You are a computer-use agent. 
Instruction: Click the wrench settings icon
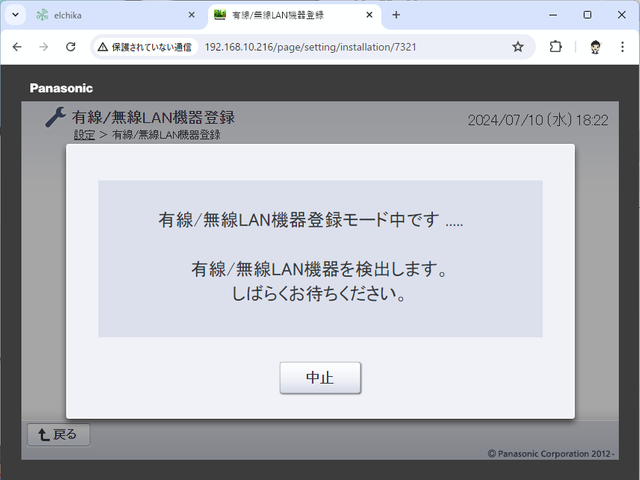pyautogui.click(x=55, y=117)
